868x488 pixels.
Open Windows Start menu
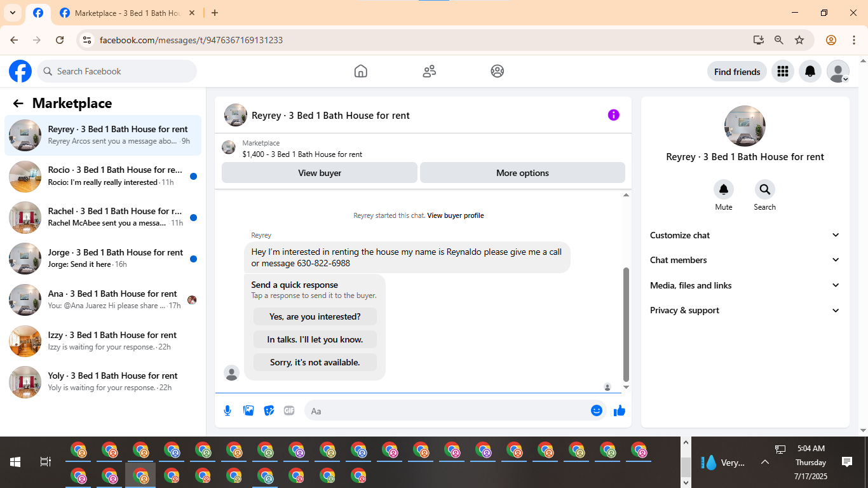point(15,462)
